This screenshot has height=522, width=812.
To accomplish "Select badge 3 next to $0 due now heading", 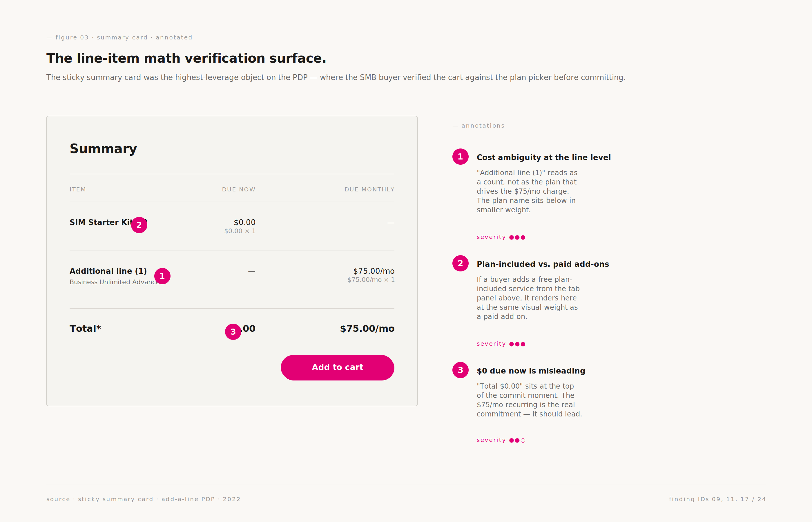I will click(460, 370).
